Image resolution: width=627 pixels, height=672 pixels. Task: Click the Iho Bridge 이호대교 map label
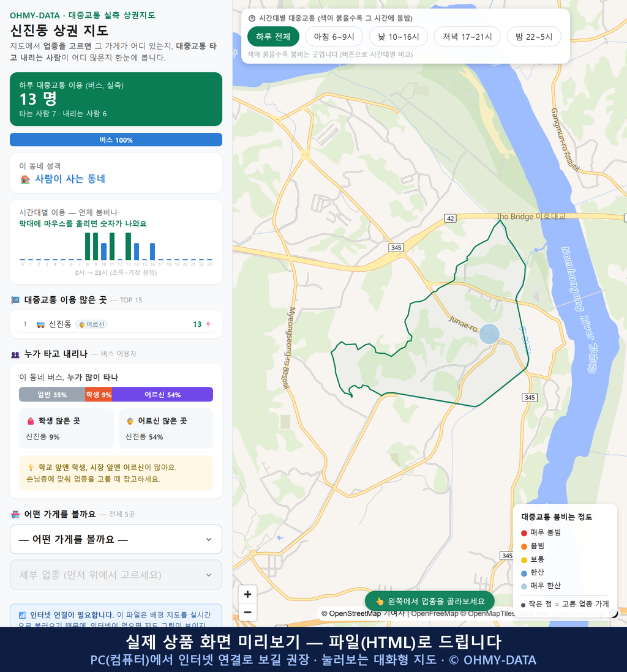[x=531, y=217]
